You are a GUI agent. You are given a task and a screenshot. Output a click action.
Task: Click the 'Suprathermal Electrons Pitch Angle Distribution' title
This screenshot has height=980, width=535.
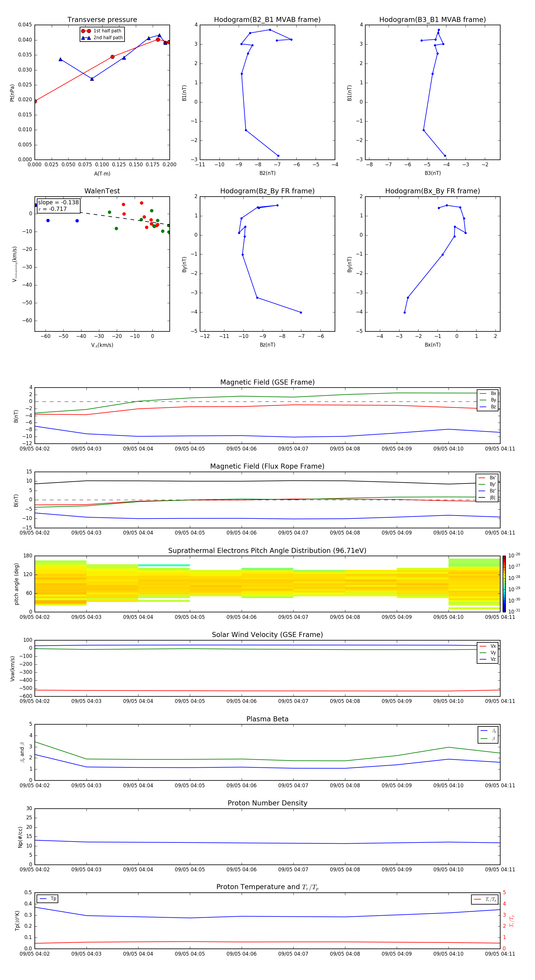(267, 551)
